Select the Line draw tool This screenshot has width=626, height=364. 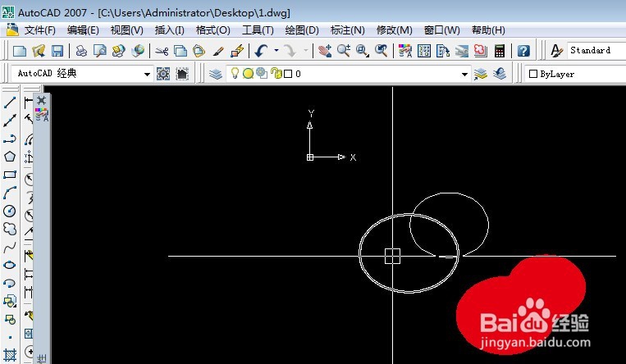tap(10, 102)
